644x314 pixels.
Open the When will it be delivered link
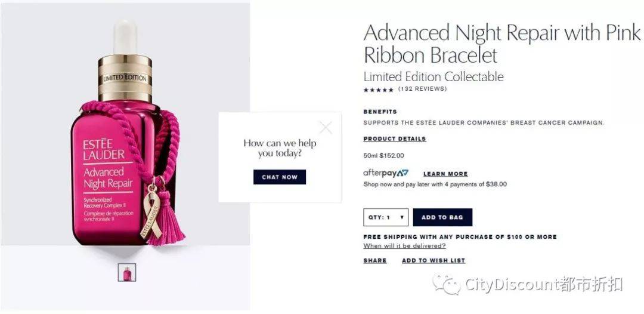pyautogui.click(x=404, y=246)
